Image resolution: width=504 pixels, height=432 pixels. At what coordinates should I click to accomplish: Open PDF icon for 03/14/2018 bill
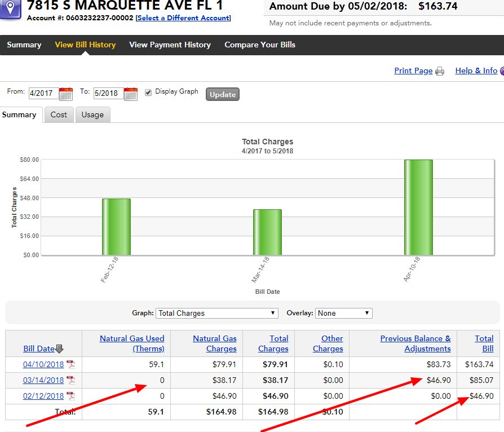70,380
